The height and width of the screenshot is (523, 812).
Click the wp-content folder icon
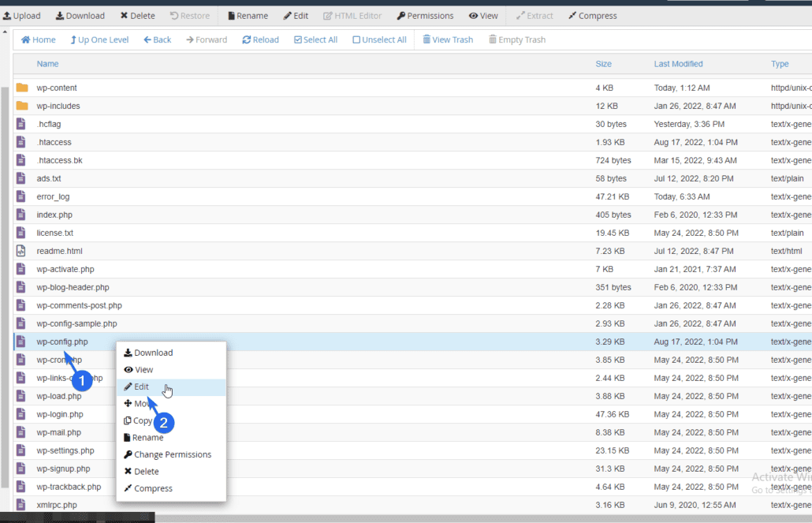(22, 88)
